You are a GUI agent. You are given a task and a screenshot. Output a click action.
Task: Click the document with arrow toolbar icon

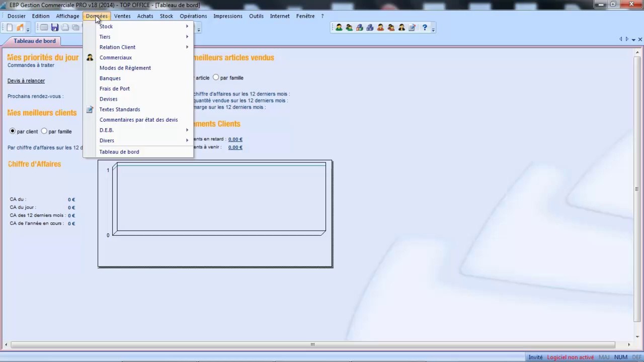coord(412,28)
